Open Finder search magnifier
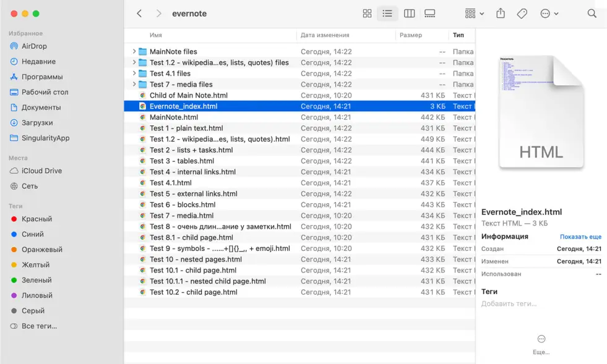 (x=592, y=14)
